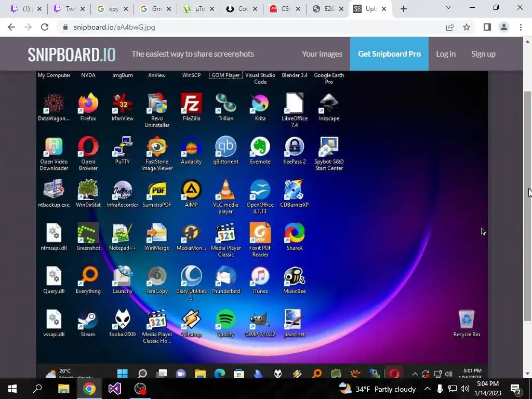This screenshot has width=532, height=399.
Task: Select the Opera Browser desktop icon
Action: pos(88,147)
